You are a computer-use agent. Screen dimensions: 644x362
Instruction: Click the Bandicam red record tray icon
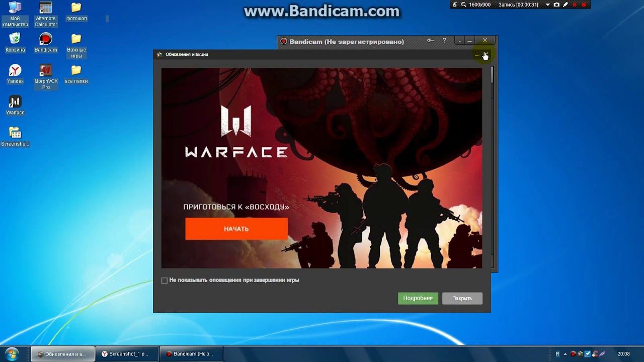573,354
